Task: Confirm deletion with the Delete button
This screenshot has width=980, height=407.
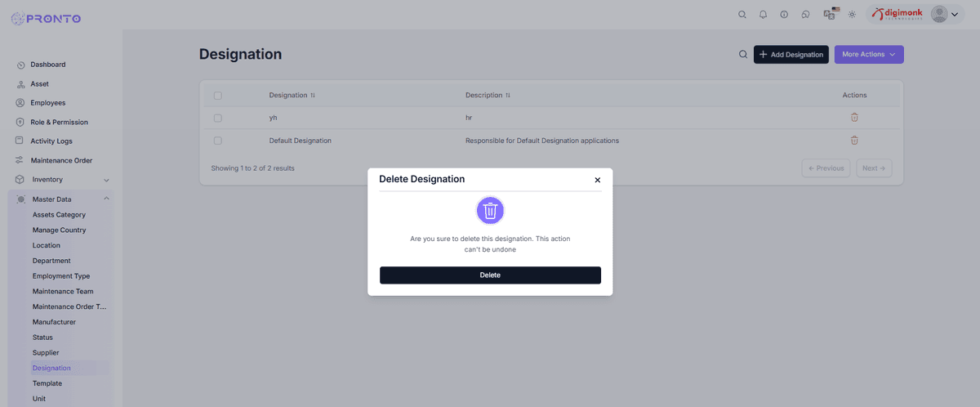Action: [490, 275]
